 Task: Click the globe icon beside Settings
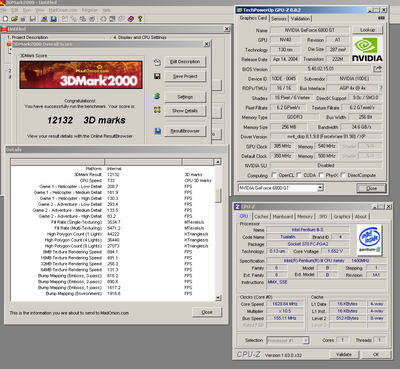click(x=157, y=96)
